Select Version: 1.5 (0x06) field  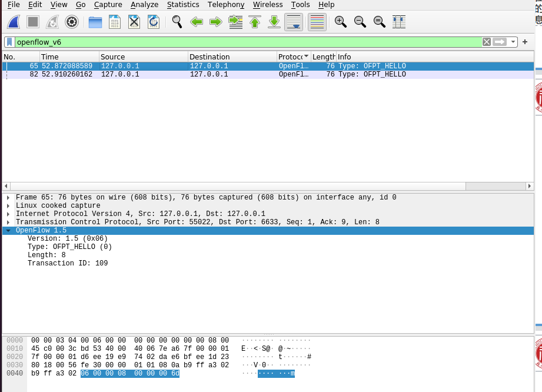[68, 238]
